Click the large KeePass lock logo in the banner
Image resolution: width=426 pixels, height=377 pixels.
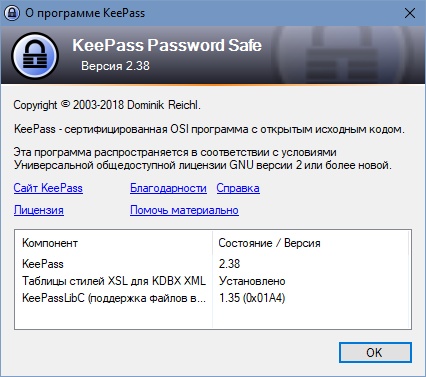[35, 56]
